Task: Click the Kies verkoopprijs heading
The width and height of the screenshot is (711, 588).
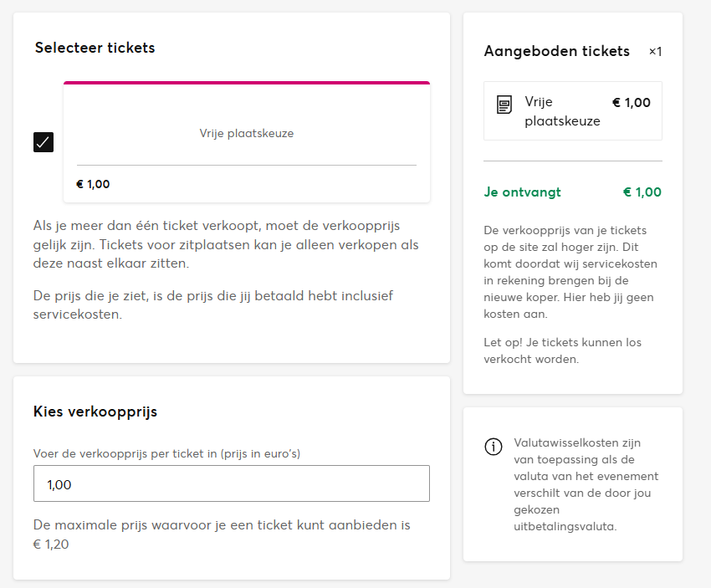Action: tap(95, 412)
